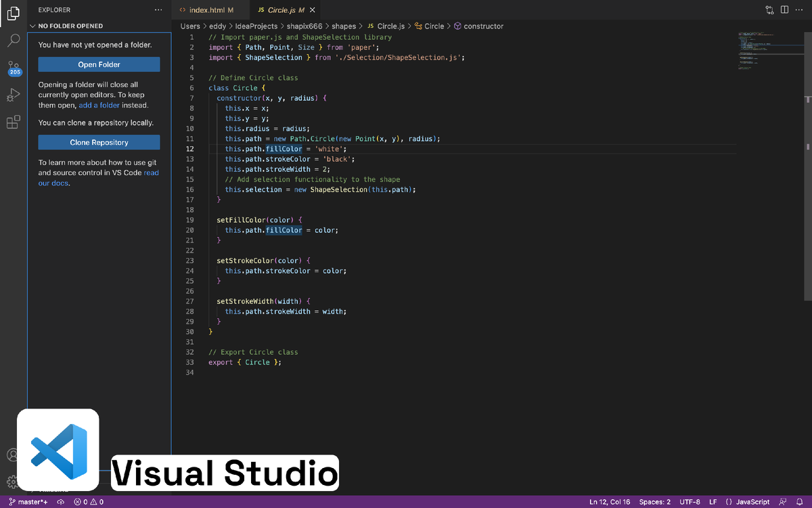Open the IdeaProjects breadcrumb segment
This screenshot has width=812, height=508.
256,26
